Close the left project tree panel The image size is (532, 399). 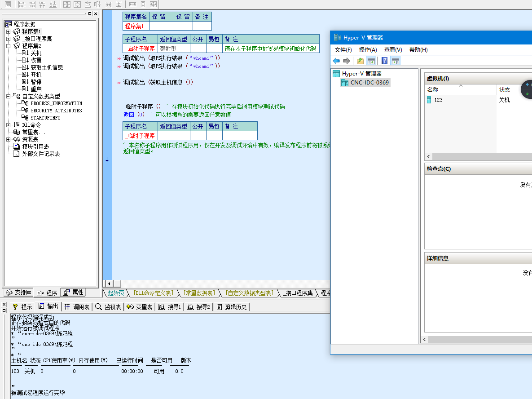pyautogui.click(x=96, y=13)
